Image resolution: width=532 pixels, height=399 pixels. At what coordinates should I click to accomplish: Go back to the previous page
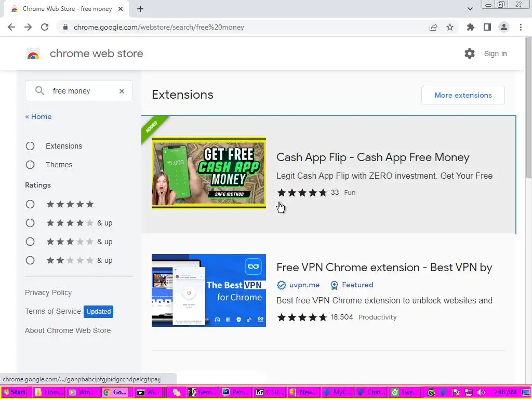[11, 27]
